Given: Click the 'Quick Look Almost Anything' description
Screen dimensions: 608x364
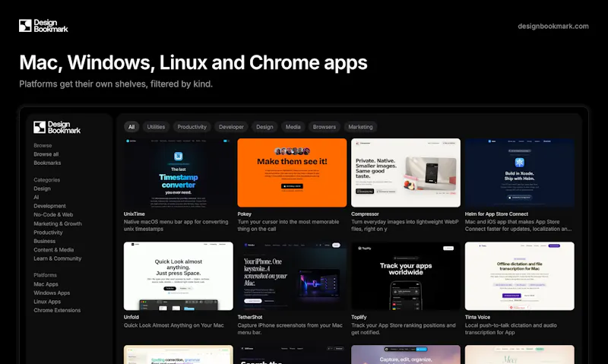Looking at the screenshot, I should pyautogui.click(x=174, y=325).
